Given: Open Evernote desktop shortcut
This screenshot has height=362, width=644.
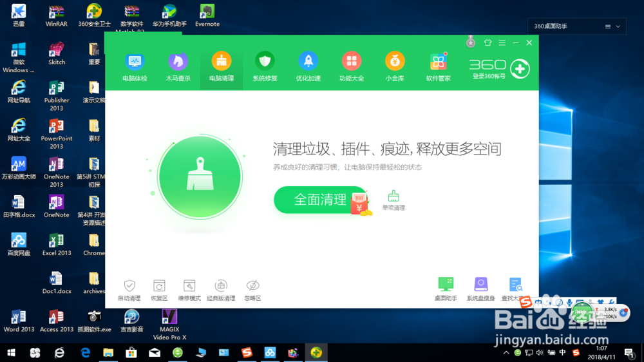Looking at the screenshot, I should 207,15.
